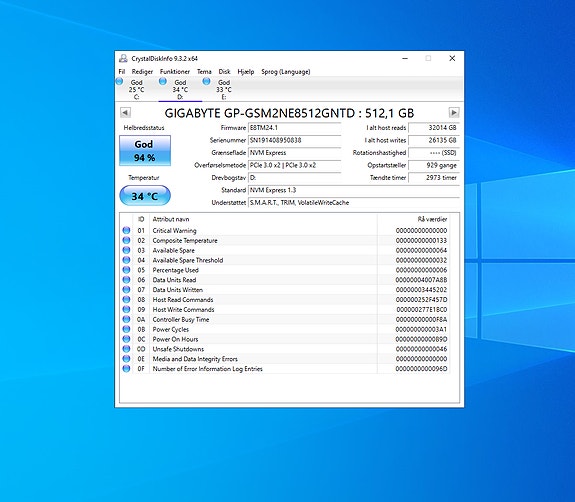
Task: Click the previous disk arrow button
Action: tap(125, 113)
